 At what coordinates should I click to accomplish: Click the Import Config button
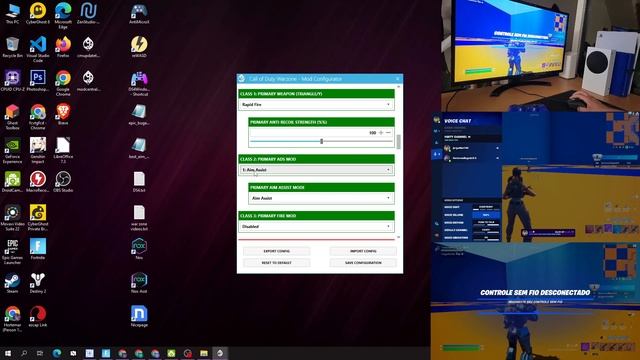363,251
